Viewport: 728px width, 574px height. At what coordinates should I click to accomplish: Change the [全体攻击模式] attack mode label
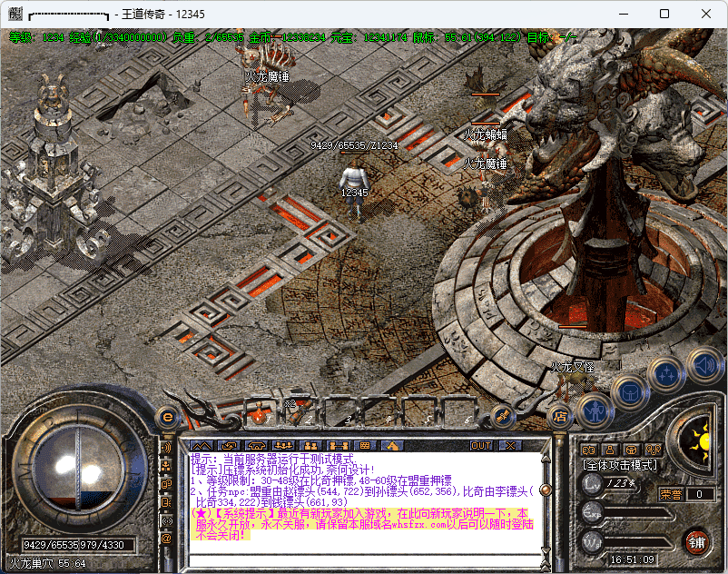pos(620,465)
